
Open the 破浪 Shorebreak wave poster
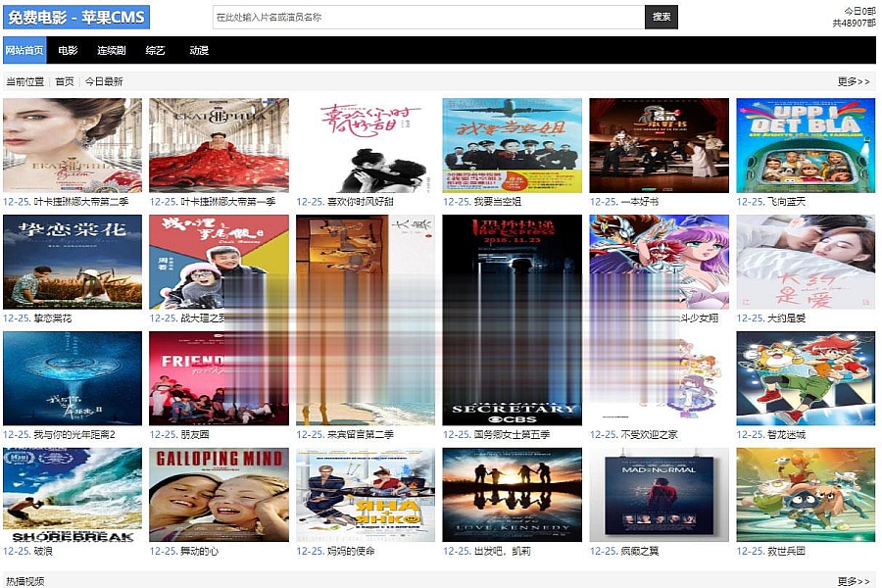(x=73, y=495)
